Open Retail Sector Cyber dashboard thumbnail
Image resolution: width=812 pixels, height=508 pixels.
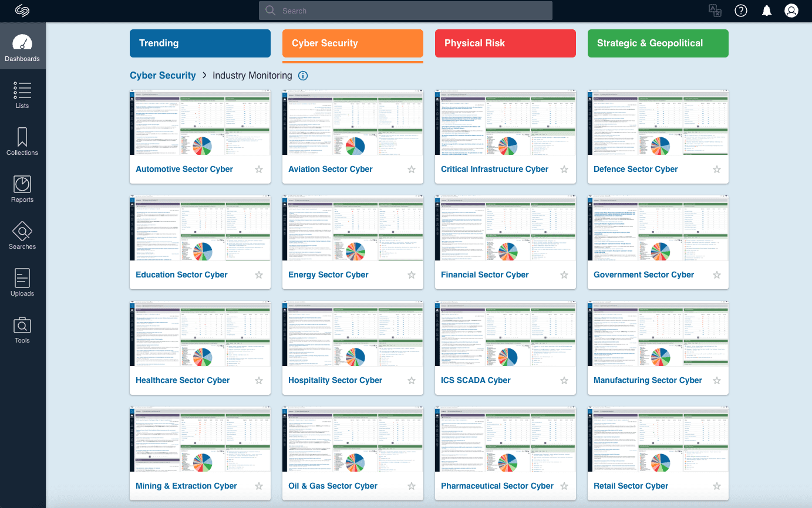coord(658,440)
